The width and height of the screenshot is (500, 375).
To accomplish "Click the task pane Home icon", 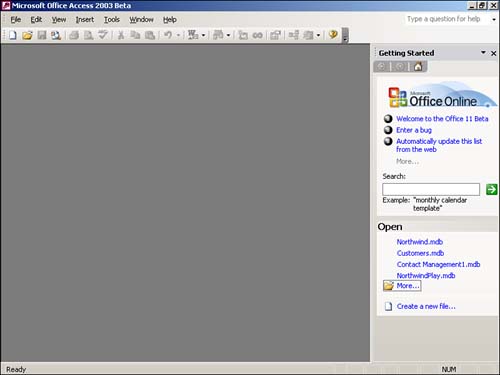I will pos(418,67).
